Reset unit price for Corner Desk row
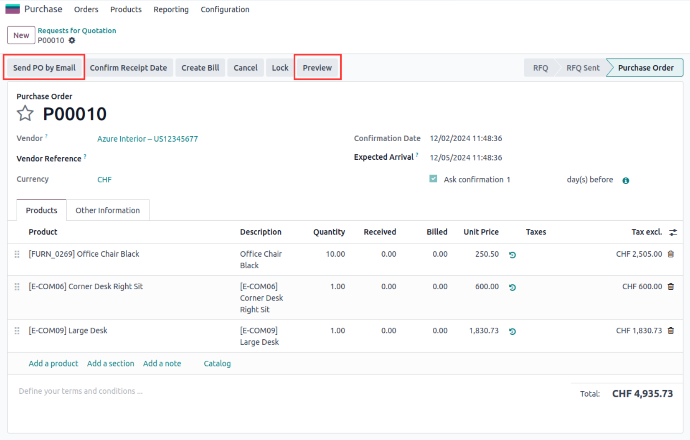The width and height of the screenshot is (690, 440). (x=512, y=287)
